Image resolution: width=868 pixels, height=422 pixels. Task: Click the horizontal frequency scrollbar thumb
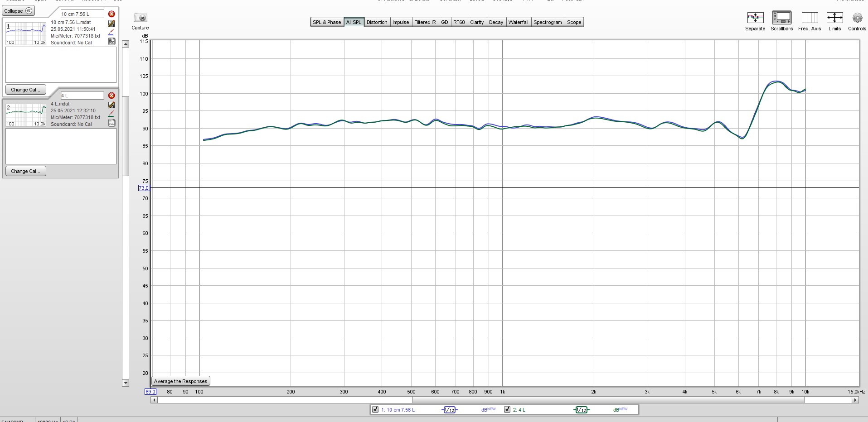click(608, 400)
